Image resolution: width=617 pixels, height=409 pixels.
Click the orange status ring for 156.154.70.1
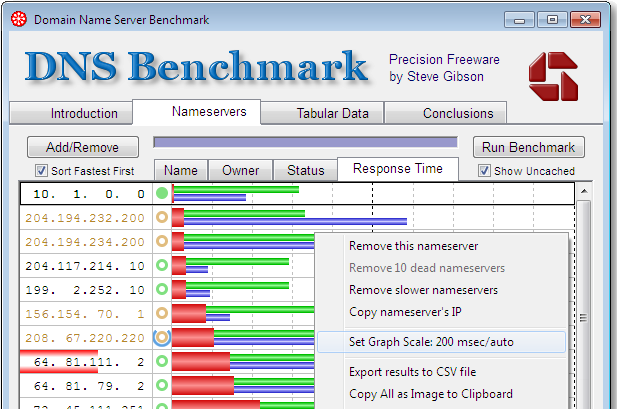pos(162,313)
